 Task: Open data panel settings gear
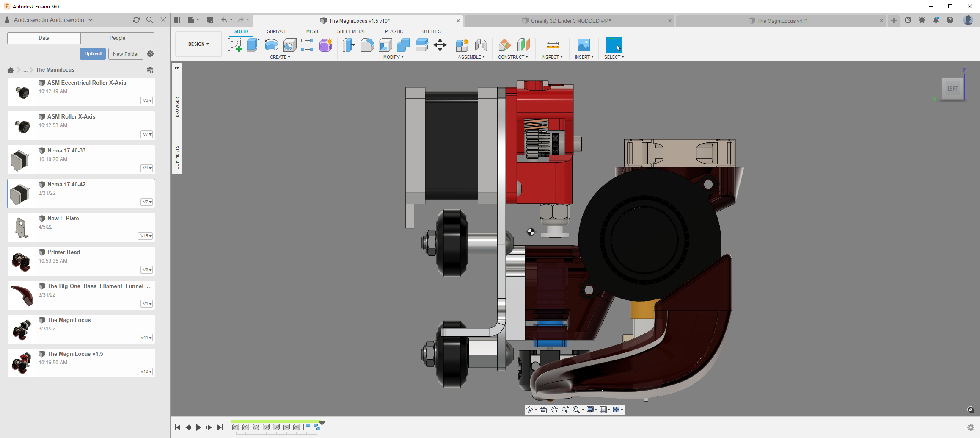coord(150,54)
